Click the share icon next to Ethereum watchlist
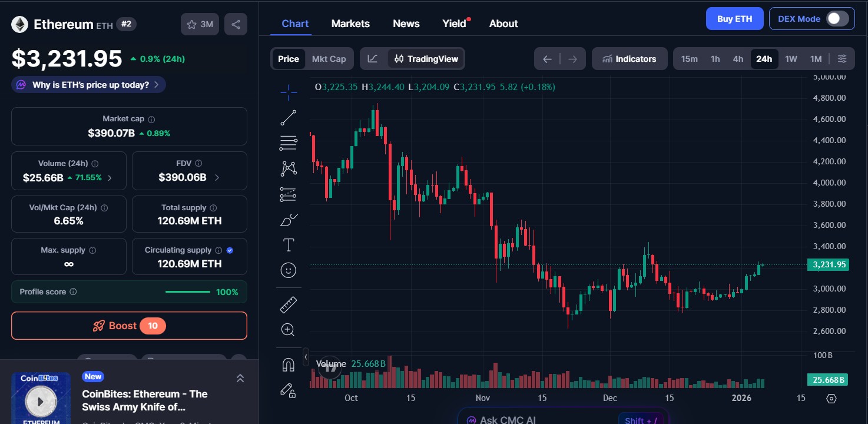Screen dimensions: 868x424 click(236, 24)
